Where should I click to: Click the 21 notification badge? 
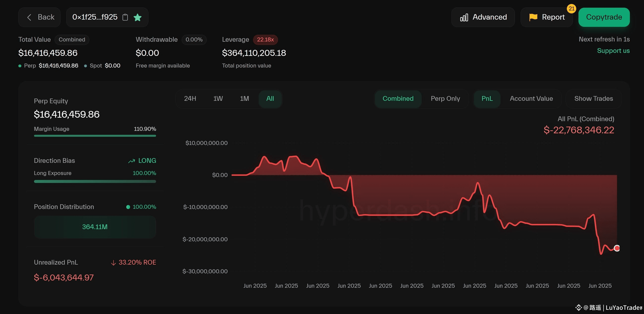[x=572, y=8]
